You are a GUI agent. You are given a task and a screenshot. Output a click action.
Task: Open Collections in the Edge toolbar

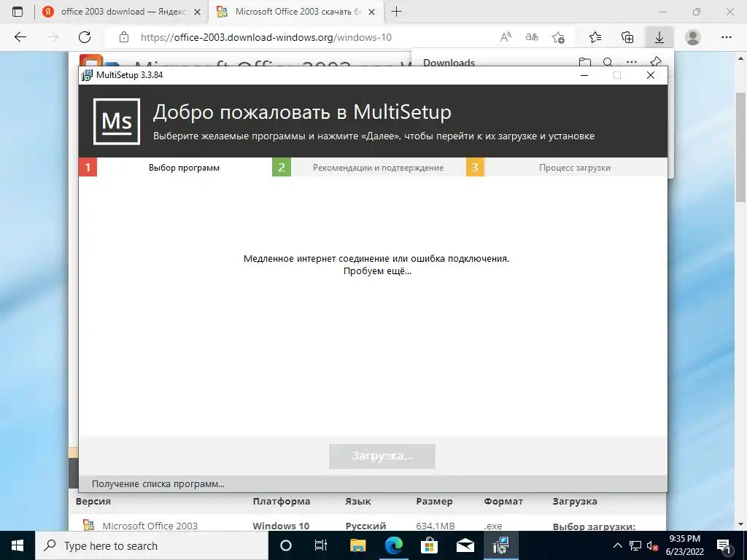pyautogui.click(x=627, y=37)
